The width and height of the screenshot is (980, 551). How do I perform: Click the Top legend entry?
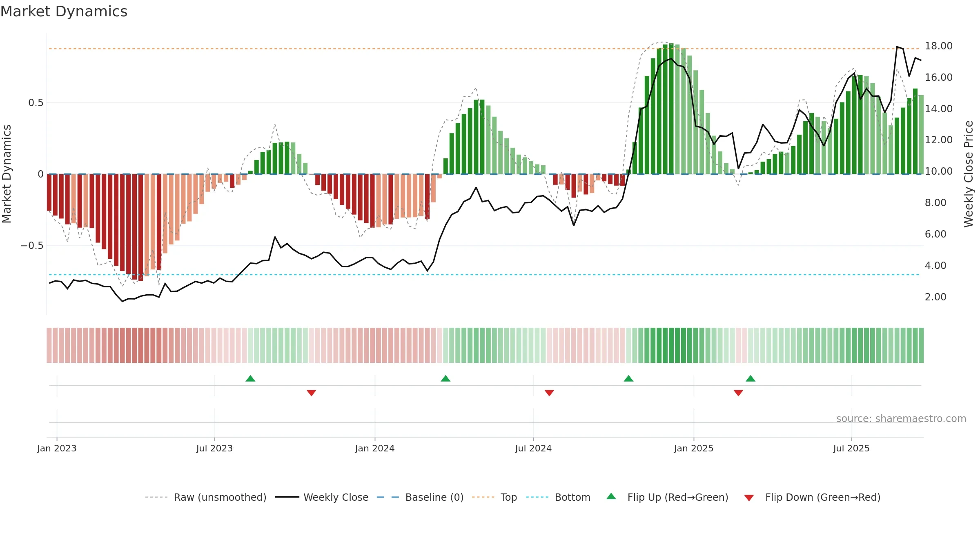494,497
